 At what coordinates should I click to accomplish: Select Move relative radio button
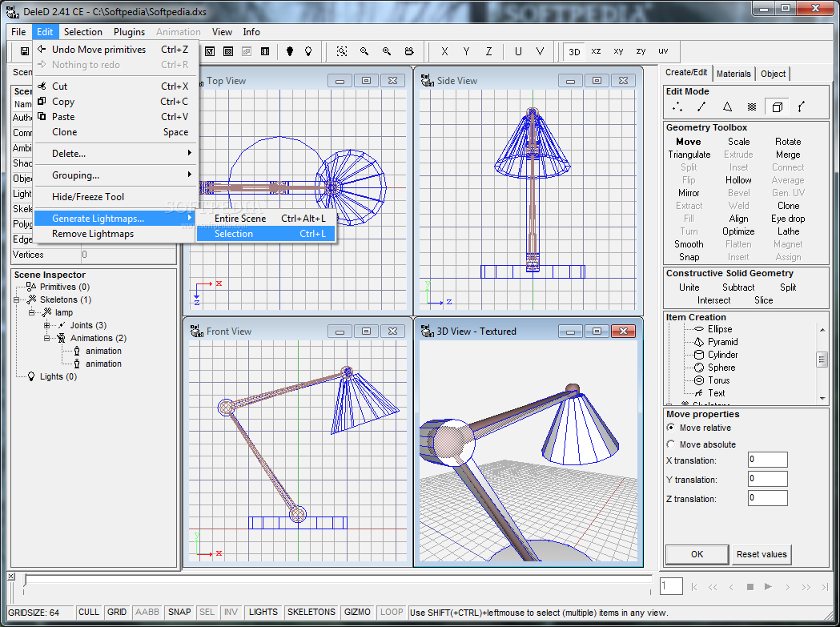[671, 428]
